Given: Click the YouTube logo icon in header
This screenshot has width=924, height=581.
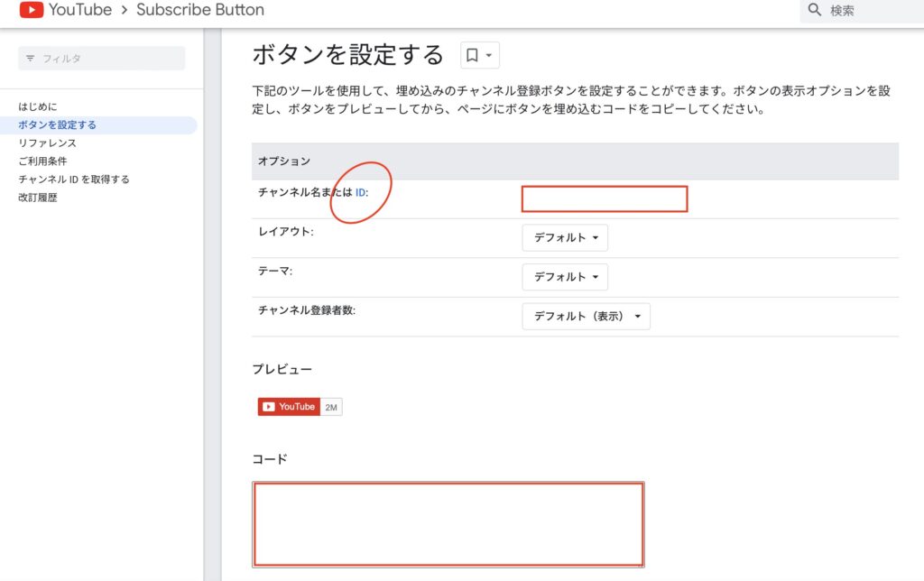Looking at the screenshot, I should click(x=32, y=9).
